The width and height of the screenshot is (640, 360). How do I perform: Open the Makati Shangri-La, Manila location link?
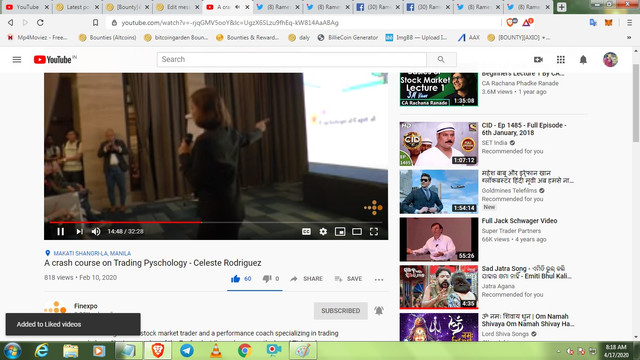(x=92, y=253)
